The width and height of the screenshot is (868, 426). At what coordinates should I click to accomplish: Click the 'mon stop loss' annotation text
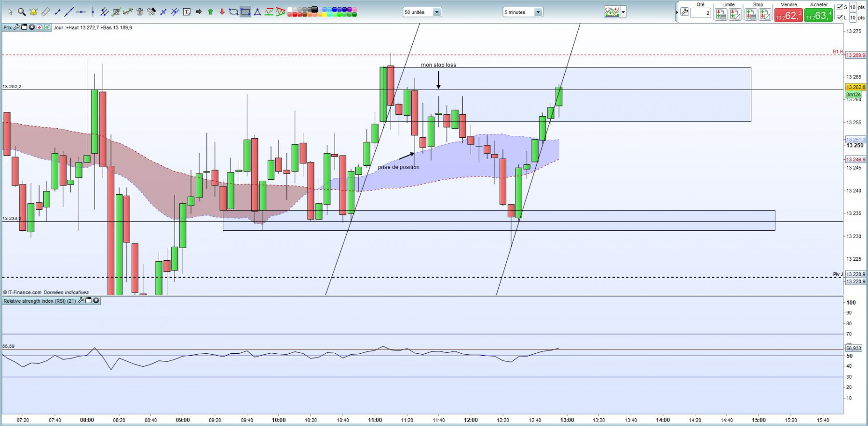(438, 65)
